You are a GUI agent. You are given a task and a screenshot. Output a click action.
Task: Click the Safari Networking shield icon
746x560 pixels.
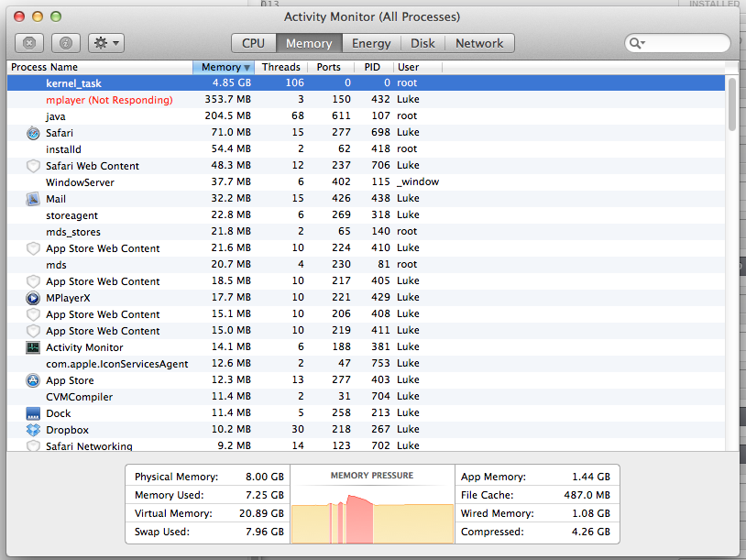[33, 445]
